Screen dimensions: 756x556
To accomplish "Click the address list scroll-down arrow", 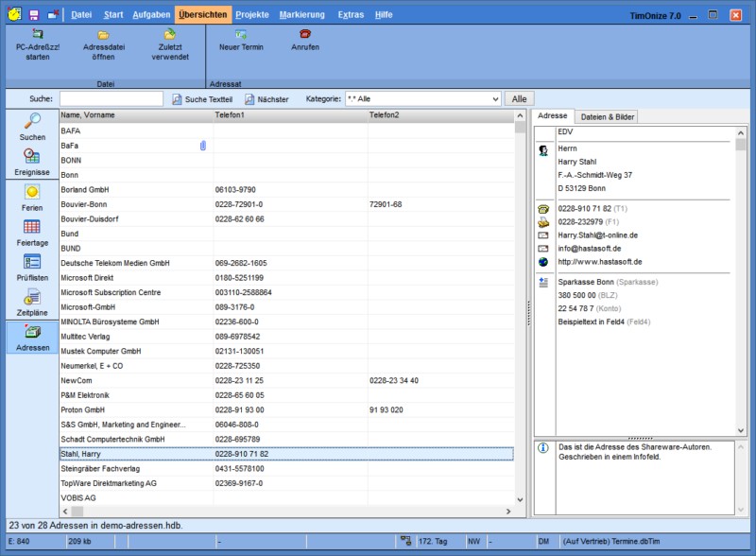I will point(520,499).
